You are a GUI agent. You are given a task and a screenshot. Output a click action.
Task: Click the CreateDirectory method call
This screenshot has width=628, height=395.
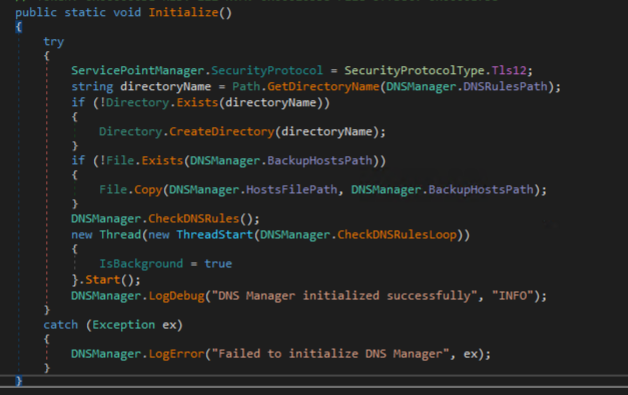[x=222, y=132]
